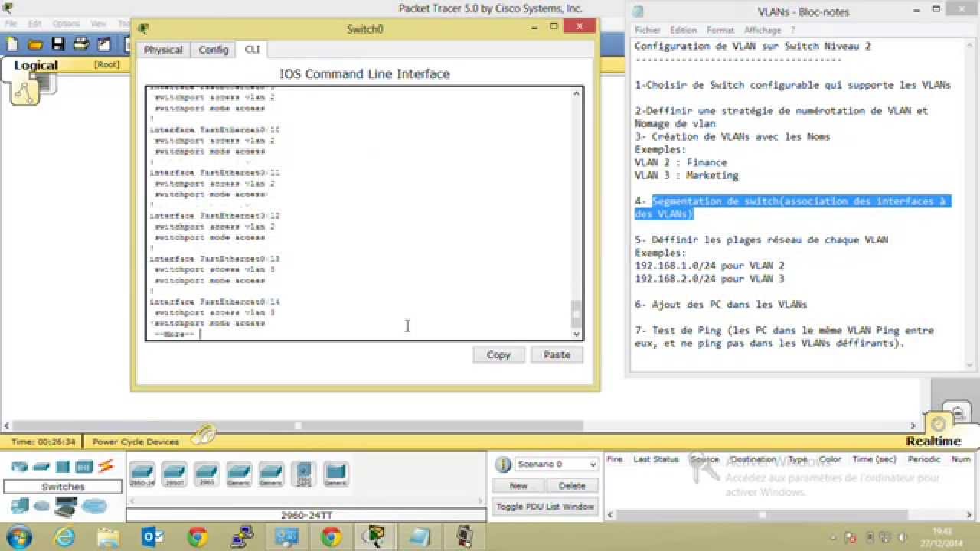Select the Routers device category icon
The height and width of the screenshot is (551, 980).
19,467
